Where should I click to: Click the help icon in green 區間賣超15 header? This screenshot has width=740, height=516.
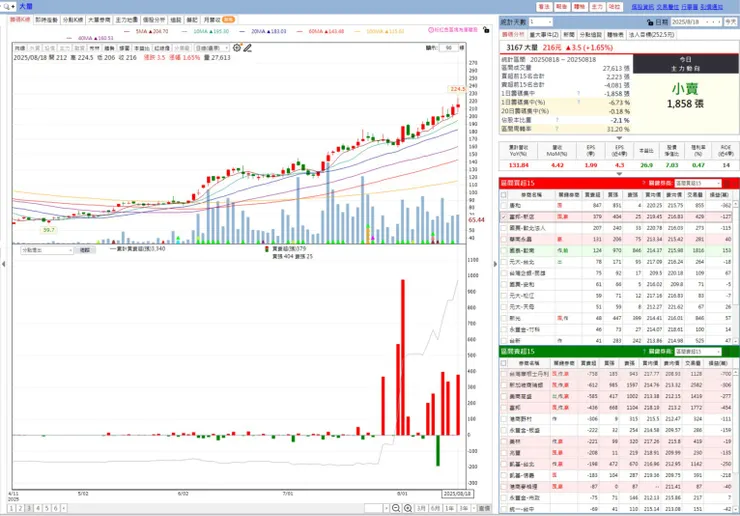644,352
